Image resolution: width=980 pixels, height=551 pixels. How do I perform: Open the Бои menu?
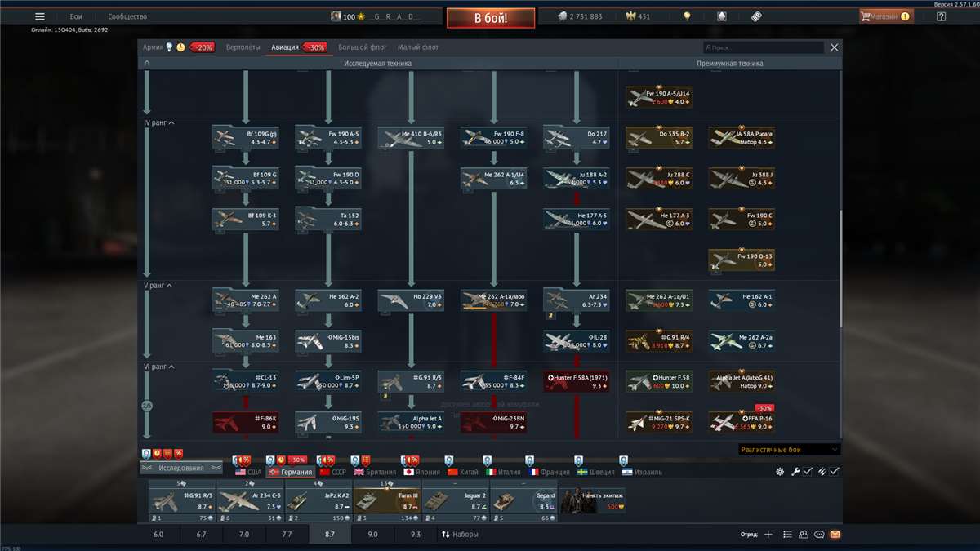coord(76,16)
